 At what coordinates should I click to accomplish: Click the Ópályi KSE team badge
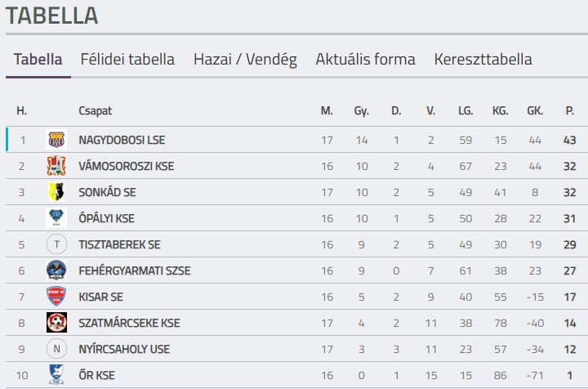56,218
